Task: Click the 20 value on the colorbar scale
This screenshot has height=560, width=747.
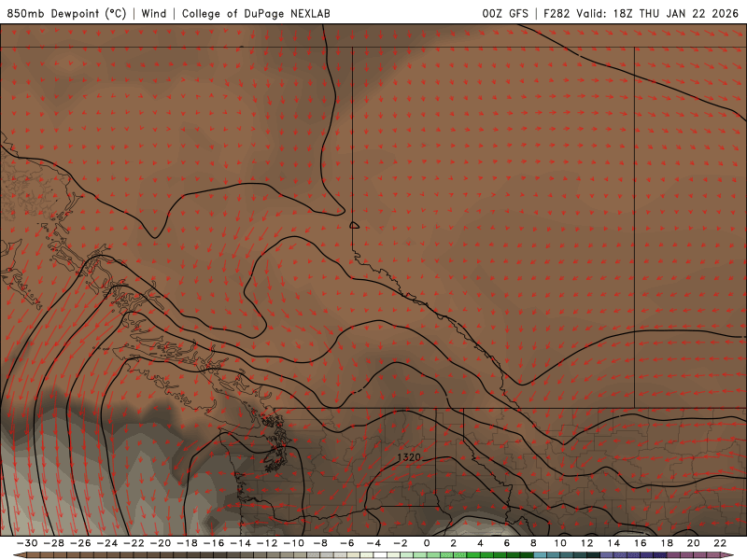Action: pyautogui.click(x=694, y=543)
